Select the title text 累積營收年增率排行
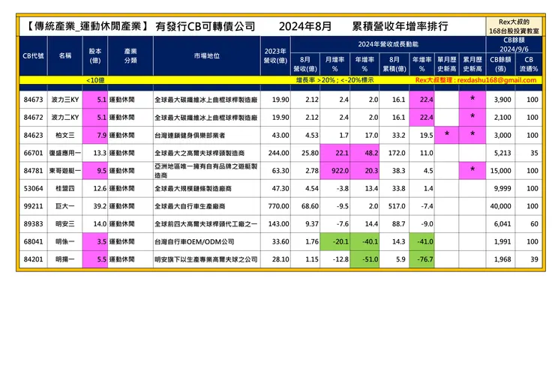This screenshot has height=392, width=555. coord(400,26)
